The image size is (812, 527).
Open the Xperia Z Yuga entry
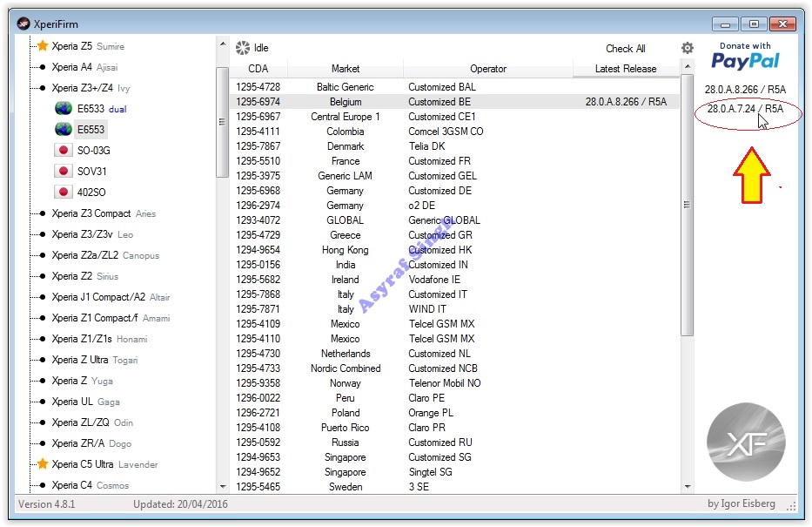82,381
